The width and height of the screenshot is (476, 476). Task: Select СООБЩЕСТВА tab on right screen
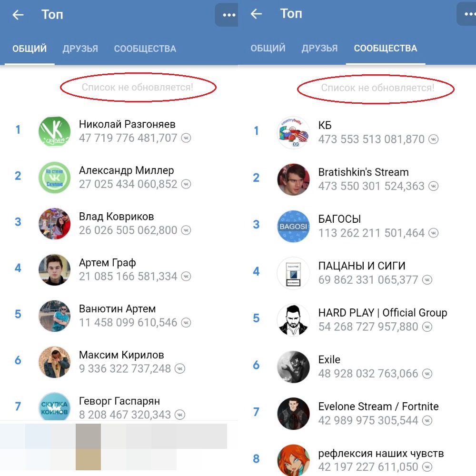pos(385,48)
